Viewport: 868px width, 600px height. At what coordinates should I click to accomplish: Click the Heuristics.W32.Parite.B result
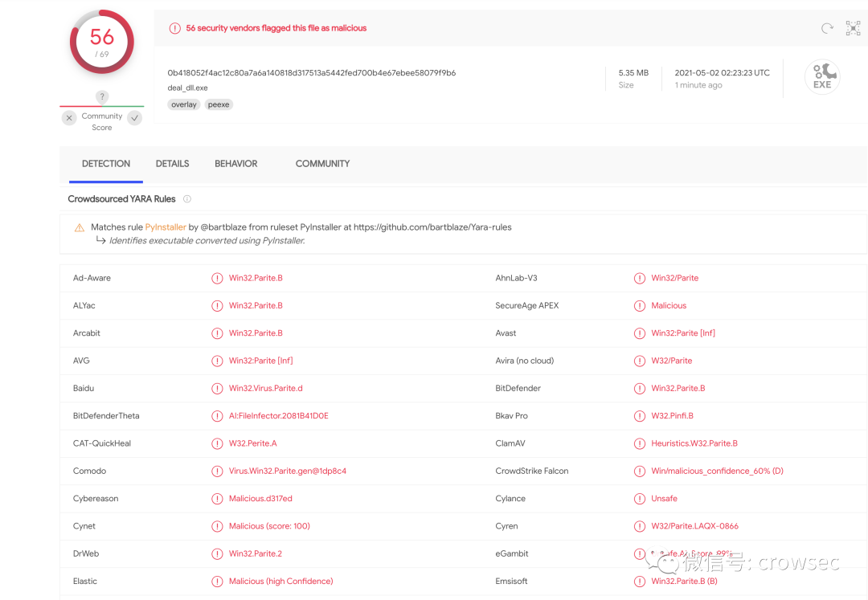coord(694,443)
